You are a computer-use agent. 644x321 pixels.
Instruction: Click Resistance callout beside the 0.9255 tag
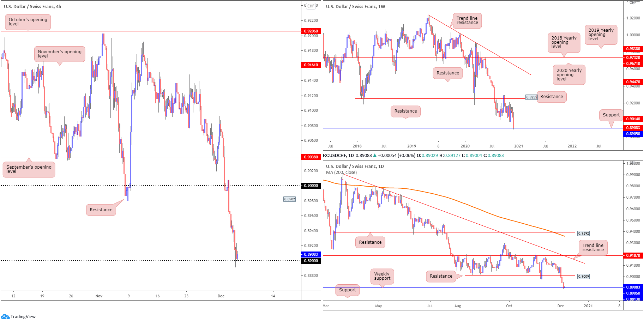coord(552,97)
